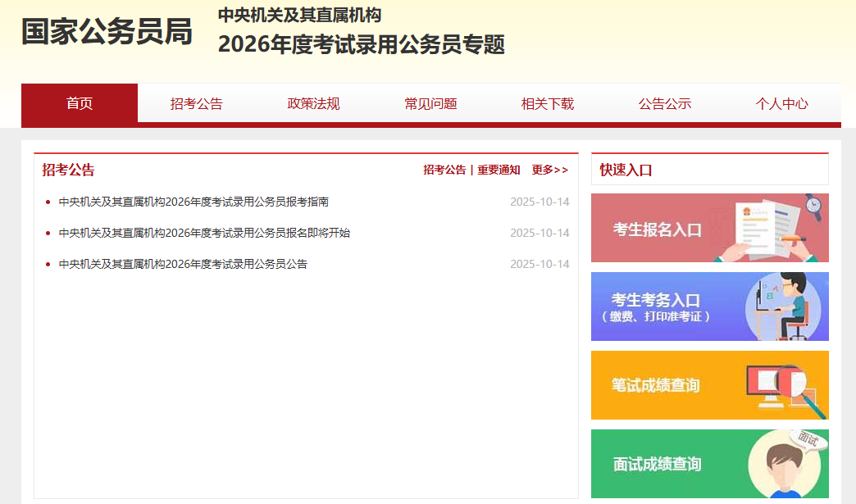This screenshot has width=856, height=504.
Task: Open the 报名即将开始 announcement link
Action: 202,232
